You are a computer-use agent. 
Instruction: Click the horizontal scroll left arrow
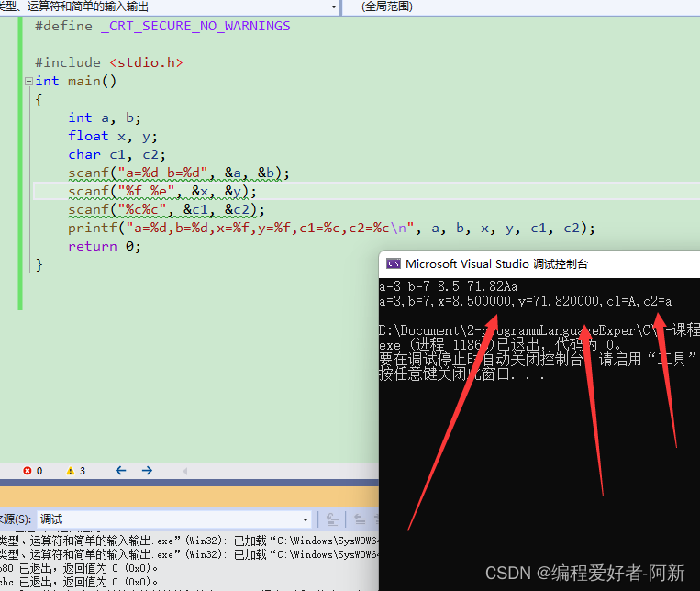tap(184, 471)
